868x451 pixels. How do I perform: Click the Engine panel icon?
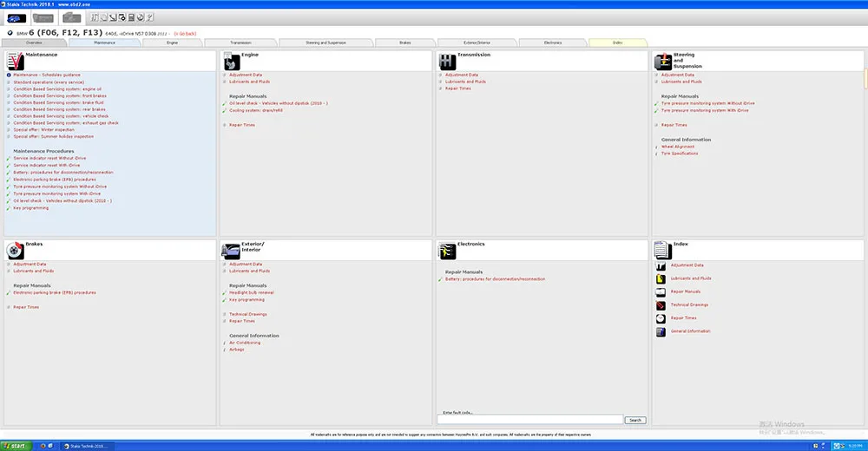point(232,62)
